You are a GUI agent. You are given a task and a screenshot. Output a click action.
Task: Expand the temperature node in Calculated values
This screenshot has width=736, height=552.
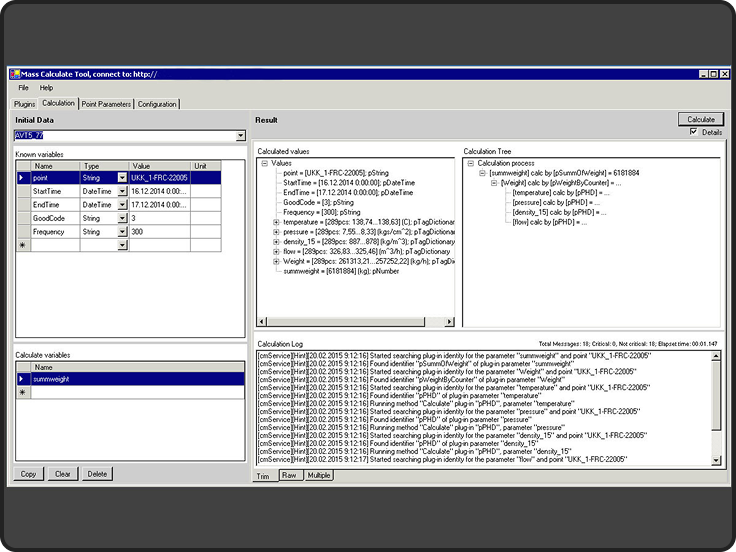tap(275, 221)
